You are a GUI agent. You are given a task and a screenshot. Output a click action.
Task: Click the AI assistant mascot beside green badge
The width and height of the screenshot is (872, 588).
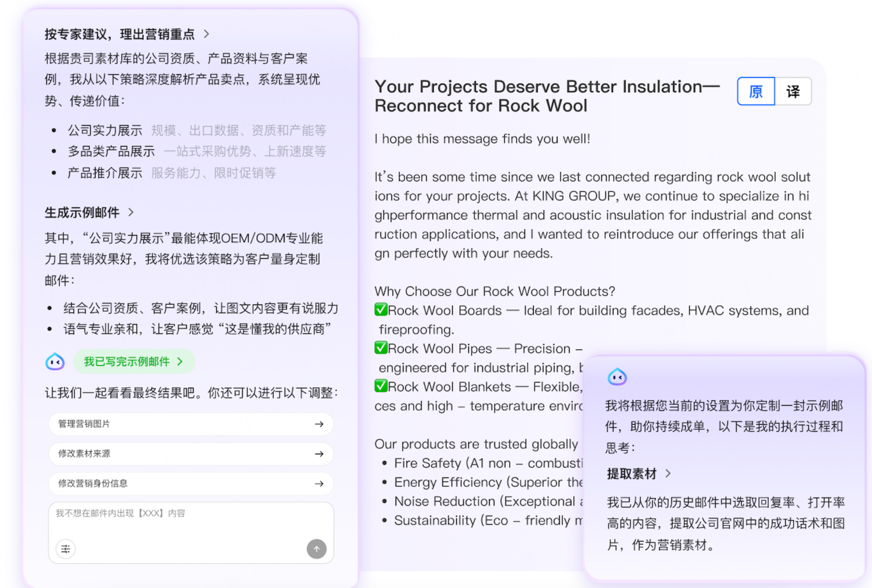tap(55, 361)
